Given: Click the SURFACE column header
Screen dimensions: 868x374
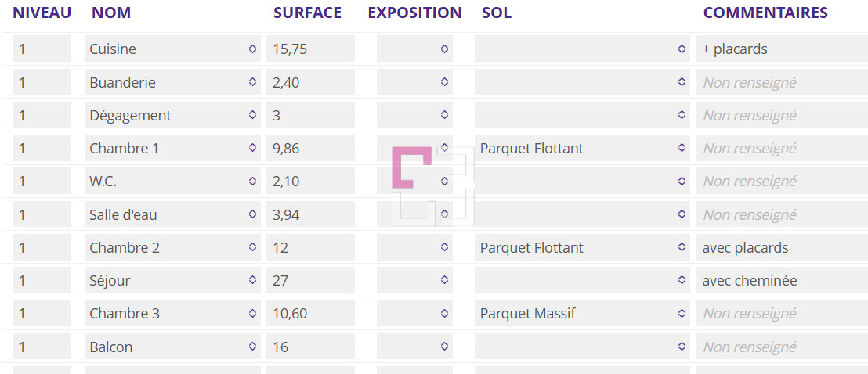Looking at the screenshot, I should [x=307, y=13].
